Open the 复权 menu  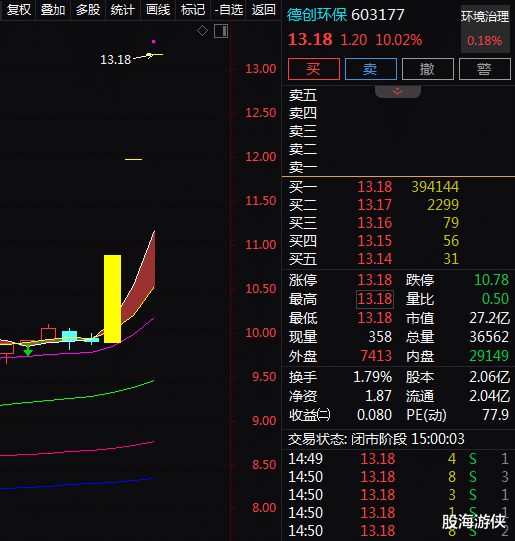[18, 10]
